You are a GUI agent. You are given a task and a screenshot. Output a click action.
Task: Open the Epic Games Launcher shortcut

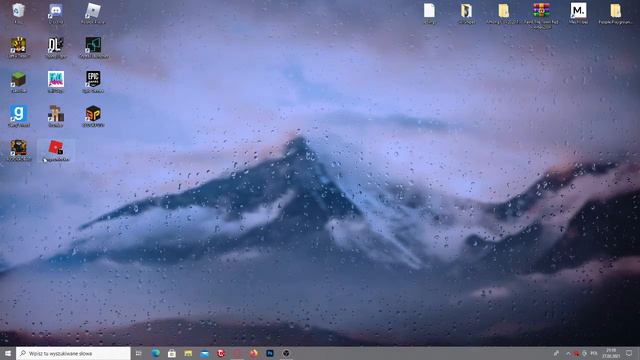coord(93,79)
